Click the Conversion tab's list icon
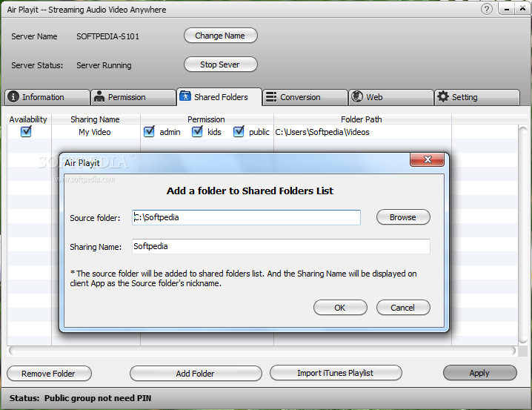Image resolution: width=532 pixels, height=410 pixels. point(270,96)
